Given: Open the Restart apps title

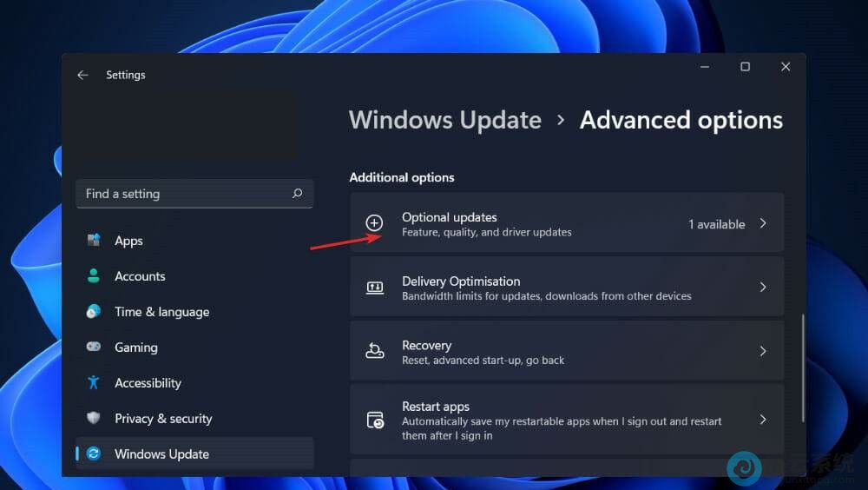Looking at the screenshot, I should pos(436,407).
